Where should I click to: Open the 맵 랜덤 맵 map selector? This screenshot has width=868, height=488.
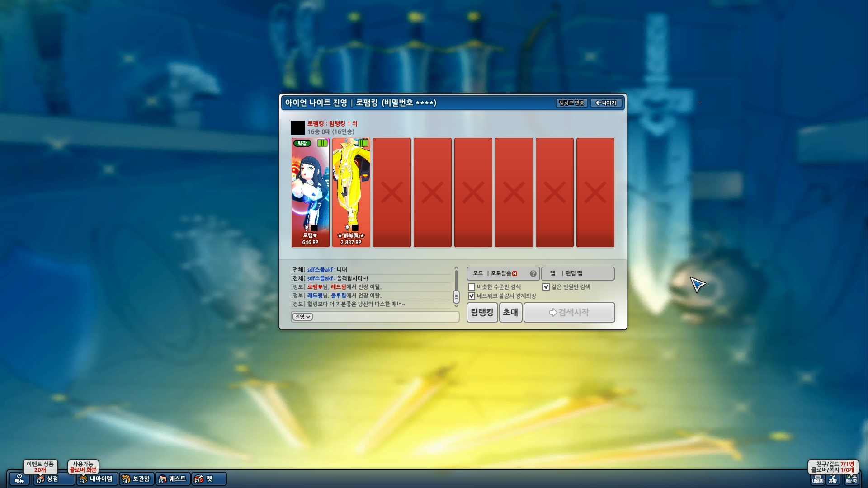tap(578, 273)
